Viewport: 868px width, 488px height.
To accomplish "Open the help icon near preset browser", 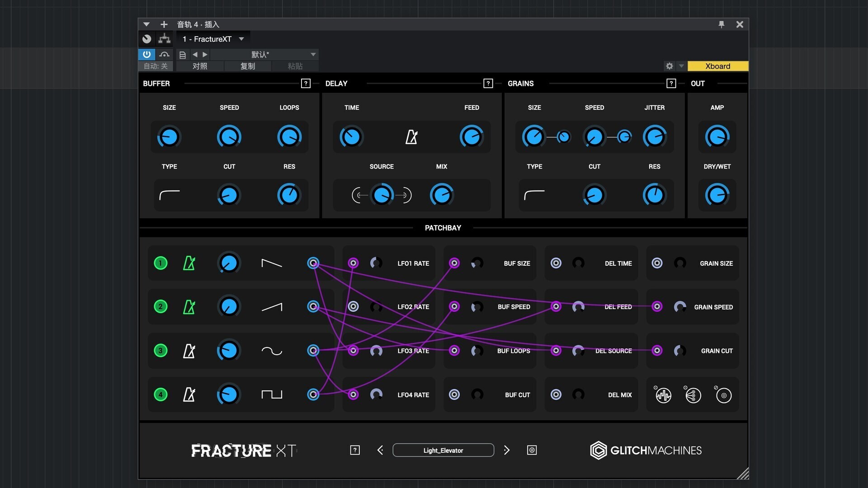I will click(355, 450).
